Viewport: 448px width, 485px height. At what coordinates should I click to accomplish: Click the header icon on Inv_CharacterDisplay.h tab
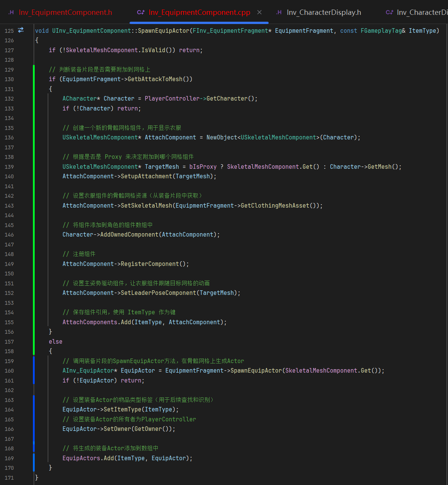tap(279, 13)
